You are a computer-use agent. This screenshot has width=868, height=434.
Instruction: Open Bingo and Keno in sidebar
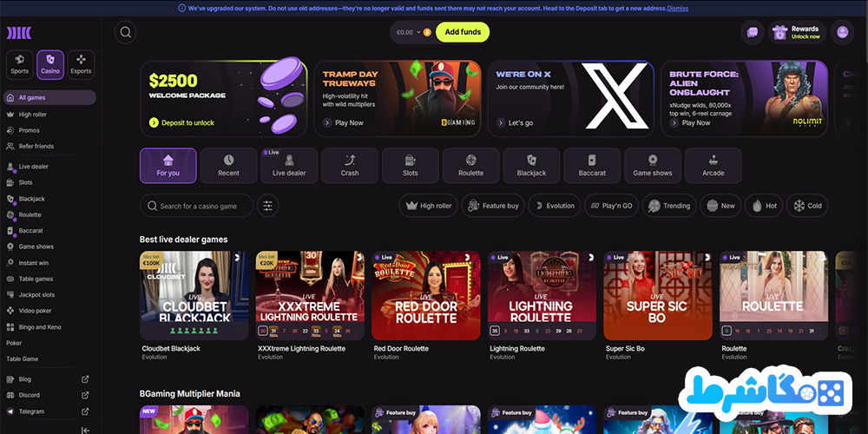49,327
